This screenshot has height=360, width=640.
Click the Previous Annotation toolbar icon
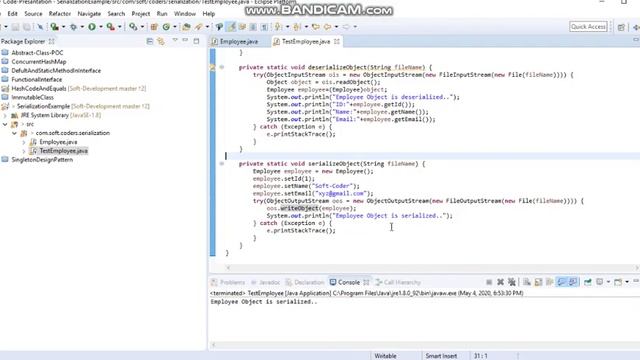click(297, 27)
